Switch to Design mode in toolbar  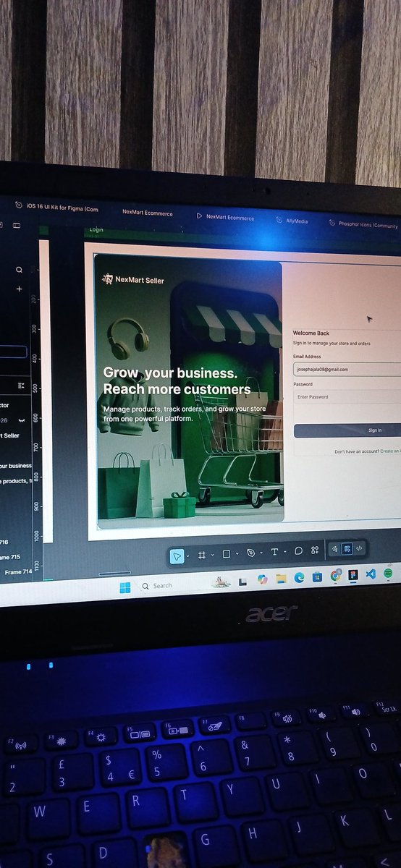[x=347, y=549]
